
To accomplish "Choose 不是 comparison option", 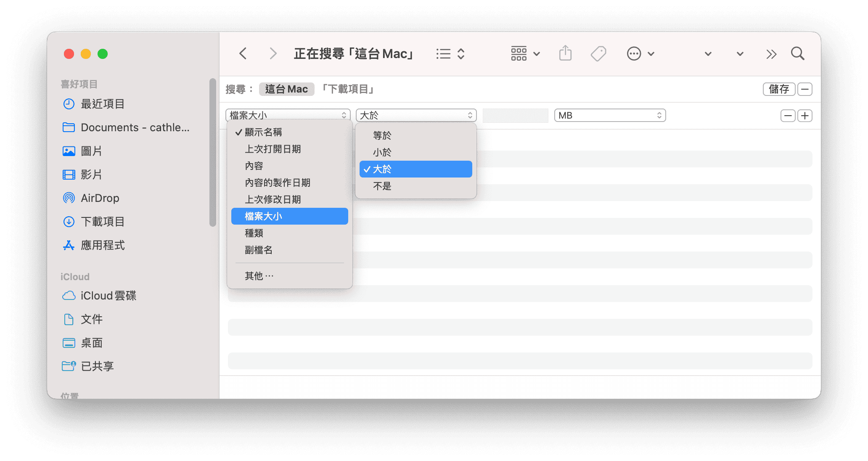I will pyautogui.click(x=416, y=186).
